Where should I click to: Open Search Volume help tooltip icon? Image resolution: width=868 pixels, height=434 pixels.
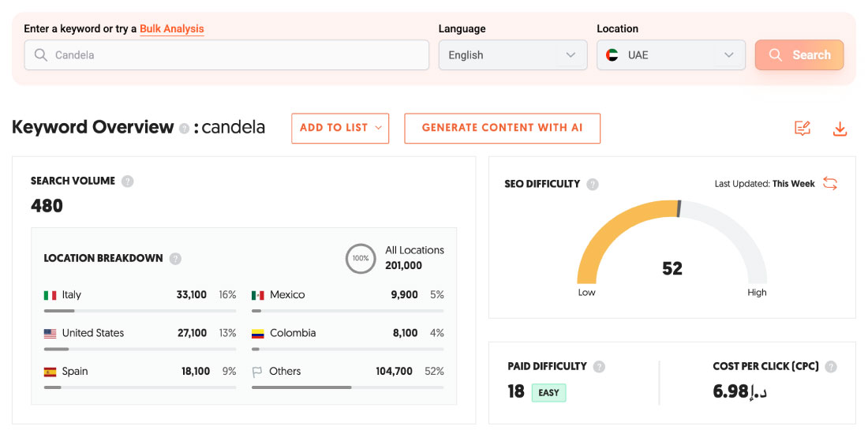click(127, 181)
